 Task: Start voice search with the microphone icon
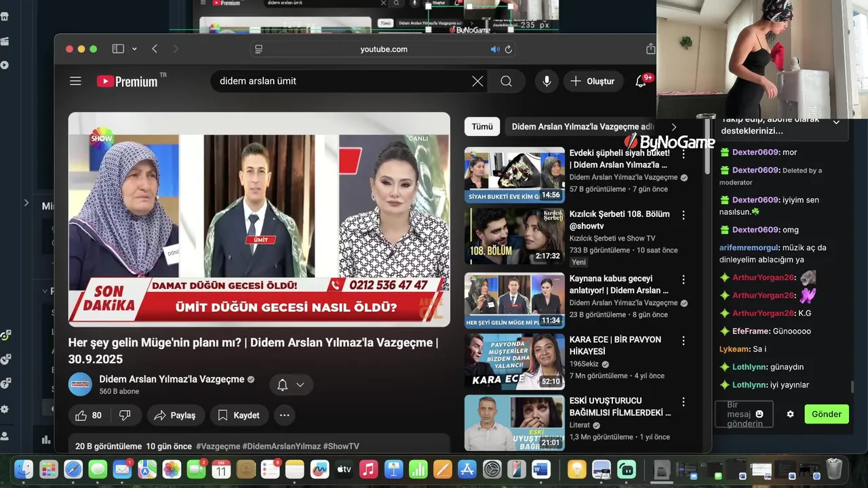pyautogui.click(x=547, y=81)
